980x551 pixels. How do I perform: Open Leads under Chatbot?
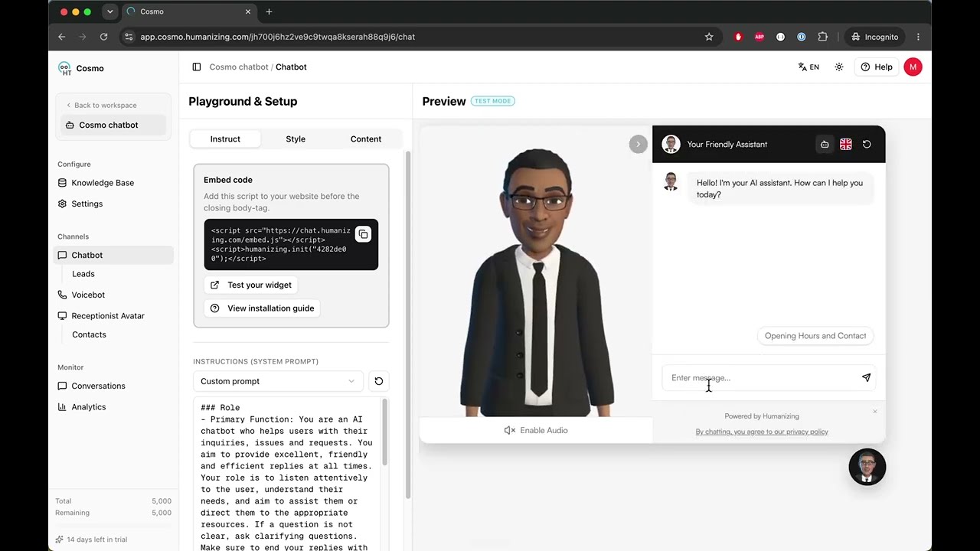click(83, 274)
